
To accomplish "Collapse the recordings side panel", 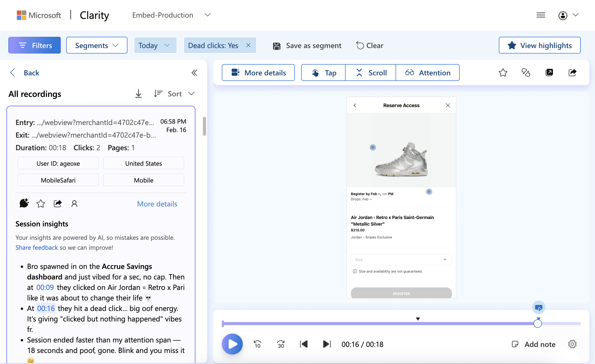I will tap(194, 73).
